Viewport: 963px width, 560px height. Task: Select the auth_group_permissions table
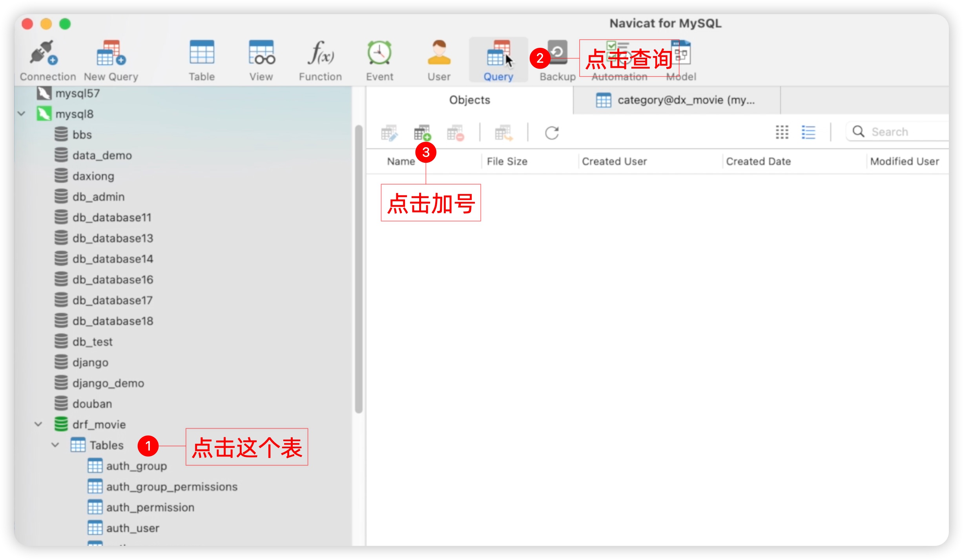click(x=162, y=487)
